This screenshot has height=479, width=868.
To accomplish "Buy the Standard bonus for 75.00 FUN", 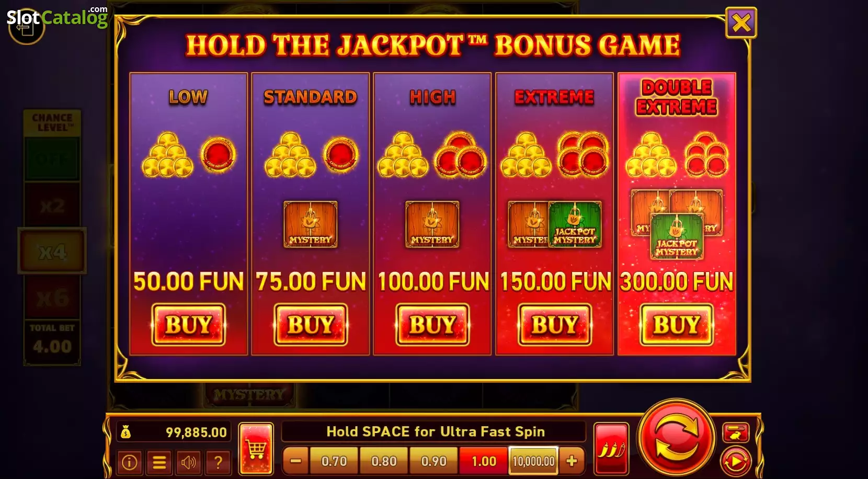I will (x=311, y=325).
